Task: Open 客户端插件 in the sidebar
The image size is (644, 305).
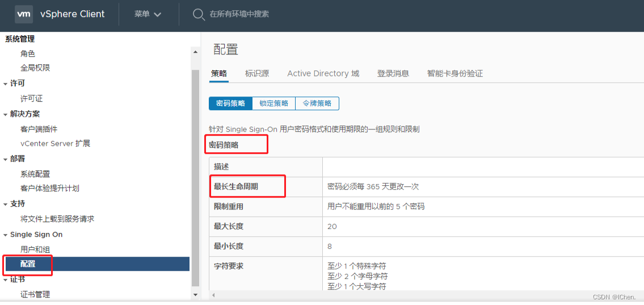Action: pyautogui.click(x=39, y=129)
